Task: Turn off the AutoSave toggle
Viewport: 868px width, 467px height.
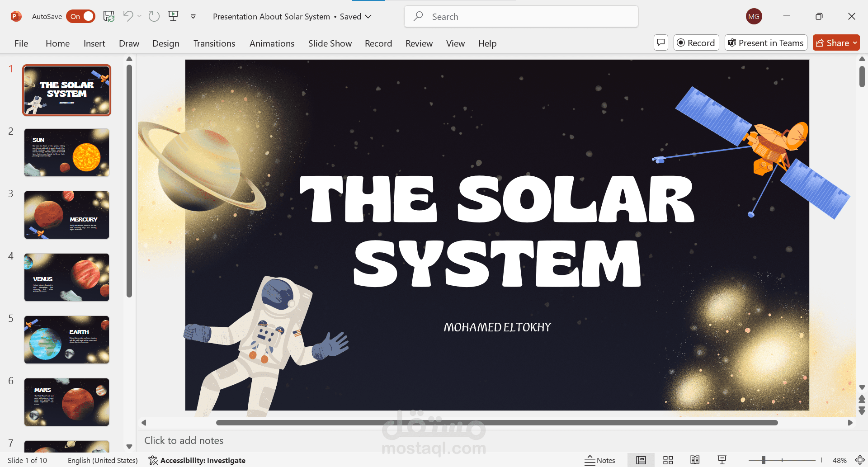Action: [80, 16]
